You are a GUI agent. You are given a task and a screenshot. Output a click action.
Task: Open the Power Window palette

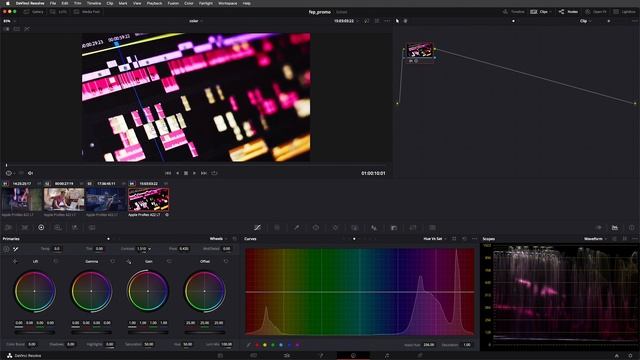pyautogui.click(x=316, y=227)
